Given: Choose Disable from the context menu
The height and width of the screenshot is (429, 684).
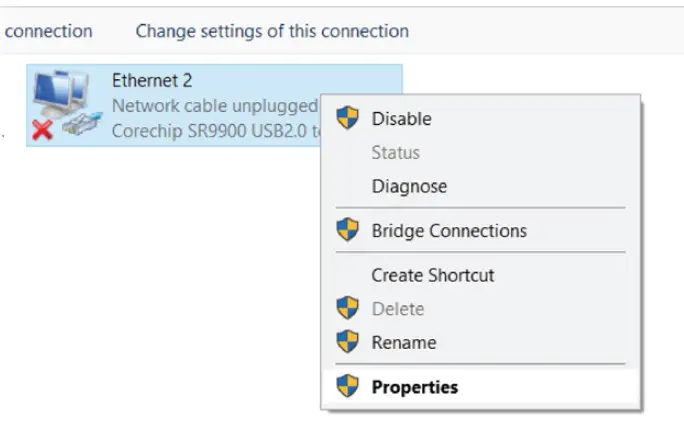Looking at the screenshot, I should point(401,119).
